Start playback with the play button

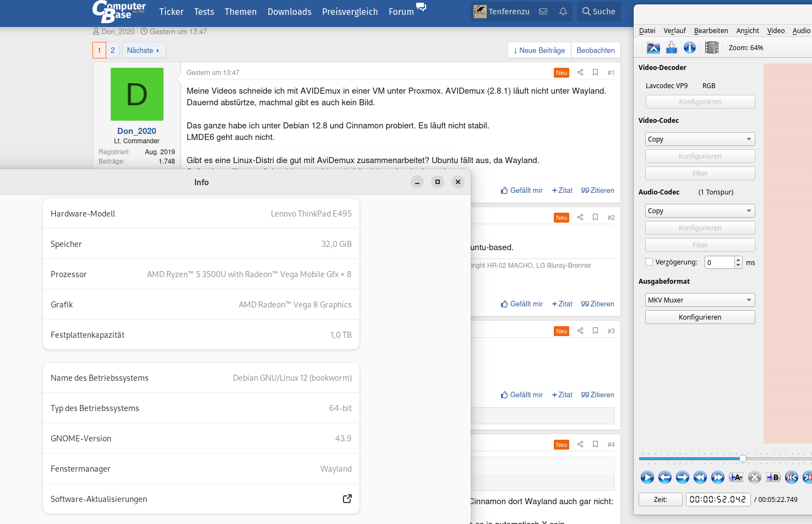click(x=647, y=477)
